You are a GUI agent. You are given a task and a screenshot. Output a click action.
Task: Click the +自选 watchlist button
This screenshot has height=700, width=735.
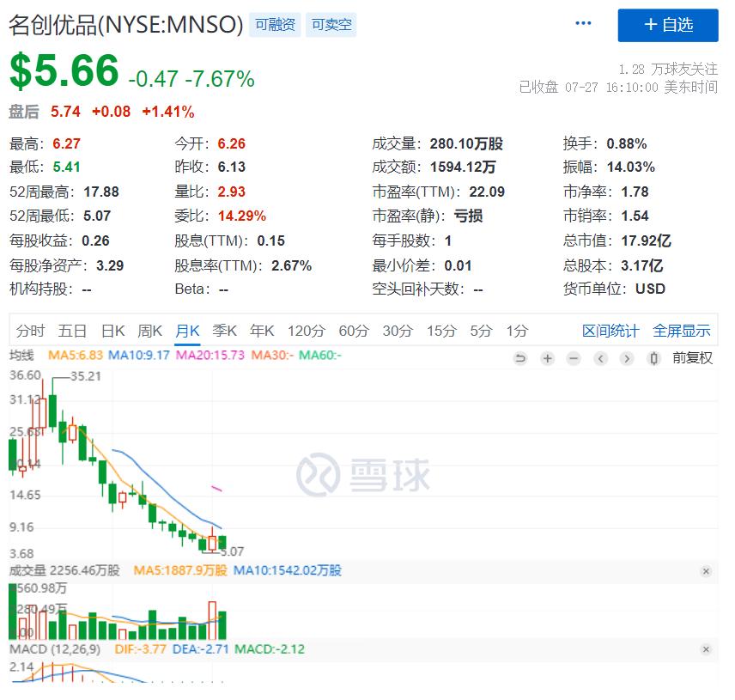click(x=669, y=26)
